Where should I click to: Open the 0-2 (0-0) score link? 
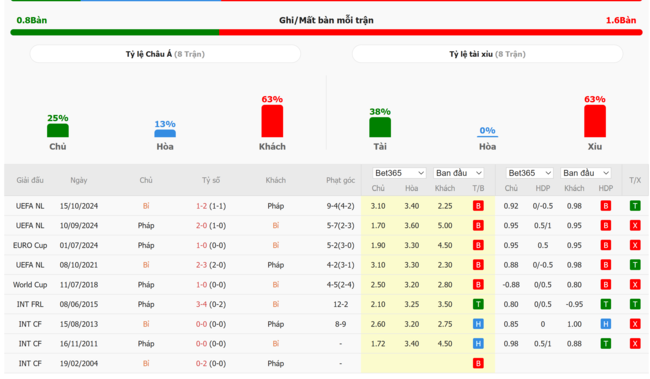211,363
